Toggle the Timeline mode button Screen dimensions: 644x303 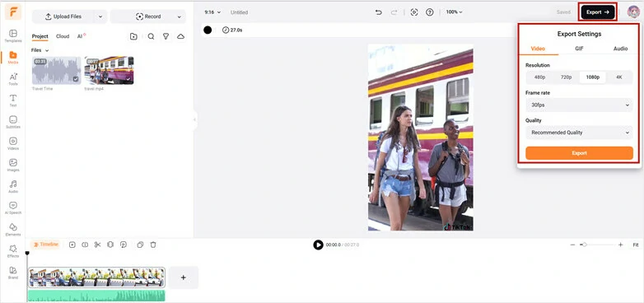pyautogui.click(x=45, y=245)
